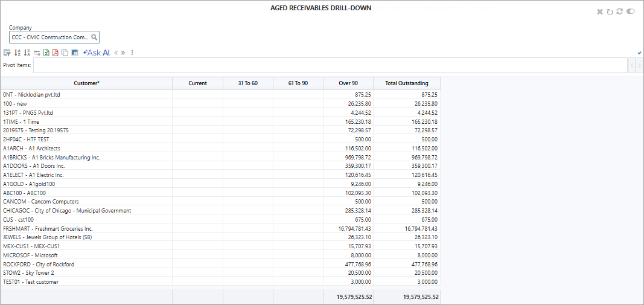Click the Total Outstanding column header
Image resolution: width=644 pixels, height=305 pixels.
(x=407, y=83)
